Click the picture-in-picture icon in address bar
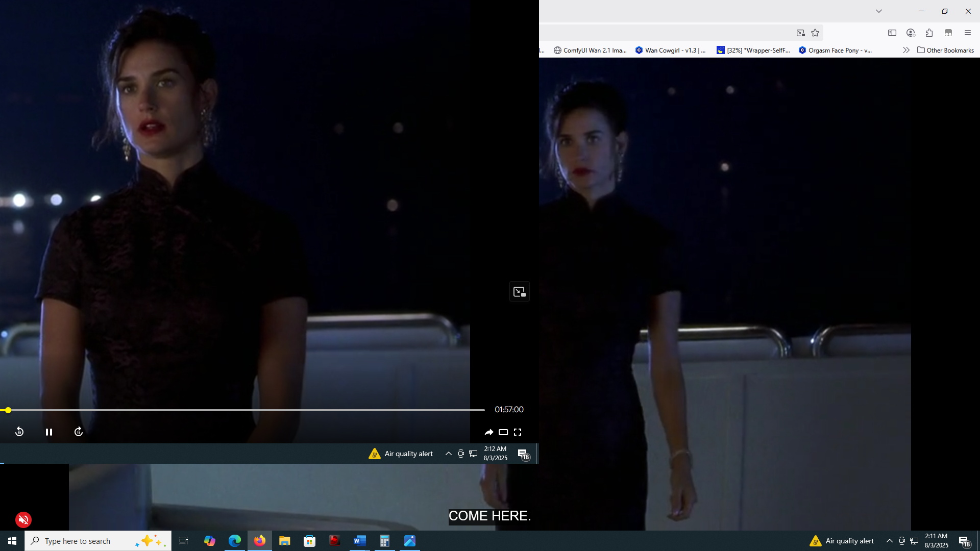This screenshot has height=551, width=980. (x=801, y=33)
